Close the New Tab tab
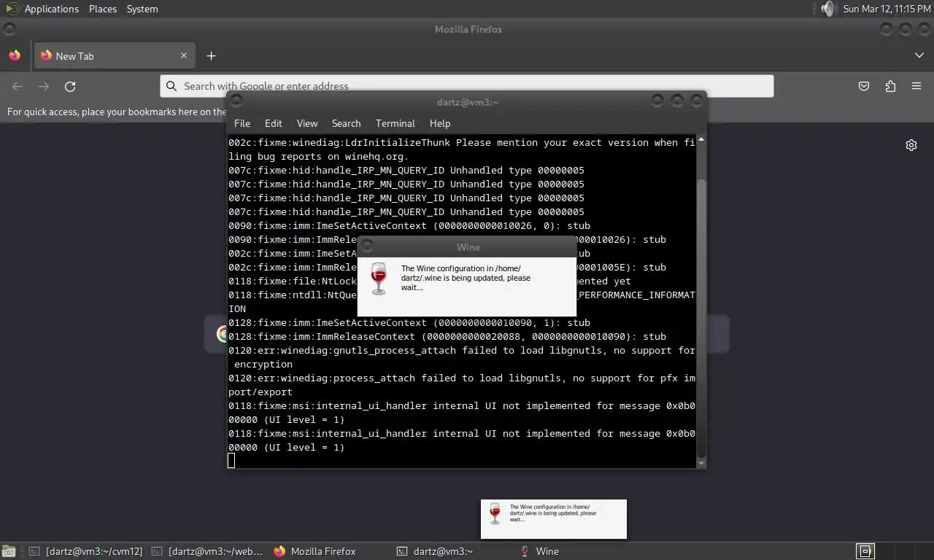 coord(184,55)
